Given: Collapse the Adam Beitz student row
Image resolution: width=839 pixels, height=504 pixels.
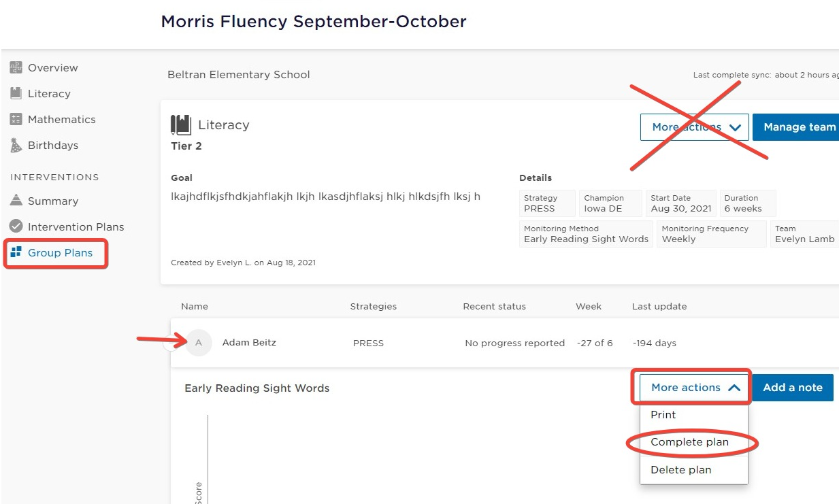Looking at the screenshot, I should (170, 343).
